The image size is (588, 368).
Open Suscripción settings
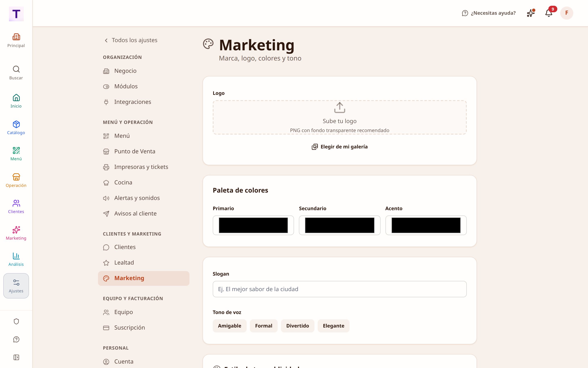point(144,328)
